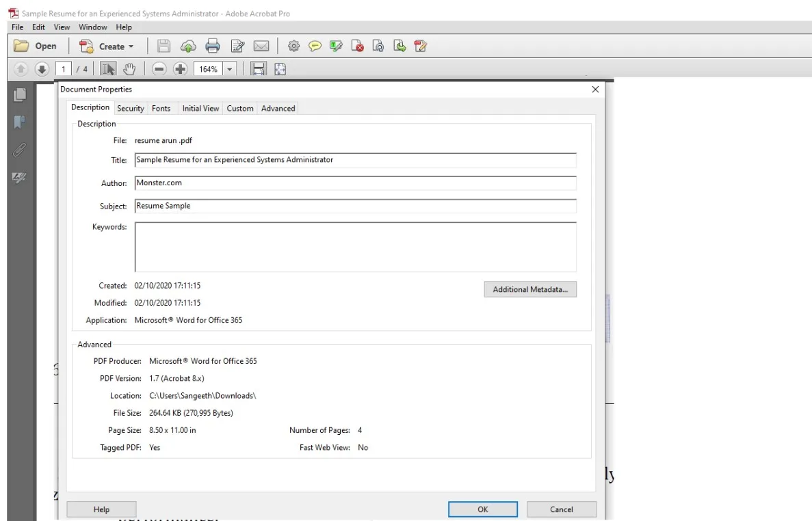
Task: Click the Additional Metadata button
Action: point(530,289)
